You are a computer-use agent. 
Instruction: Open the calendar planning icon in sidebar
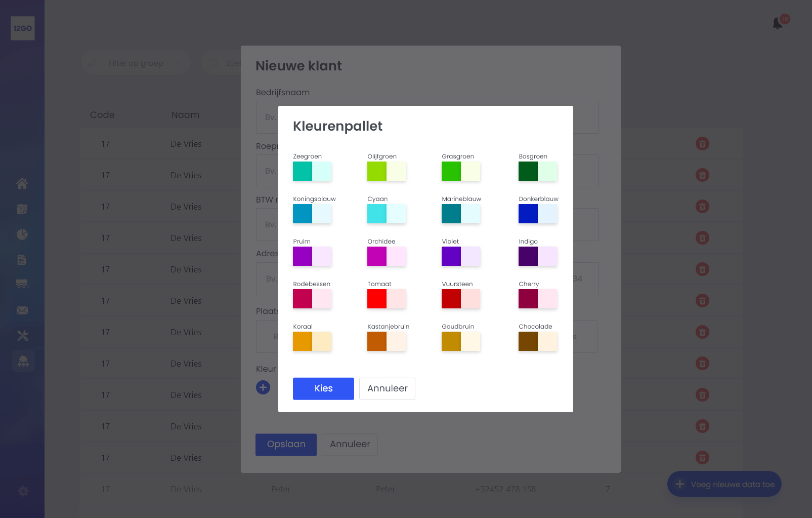(22, 209)
